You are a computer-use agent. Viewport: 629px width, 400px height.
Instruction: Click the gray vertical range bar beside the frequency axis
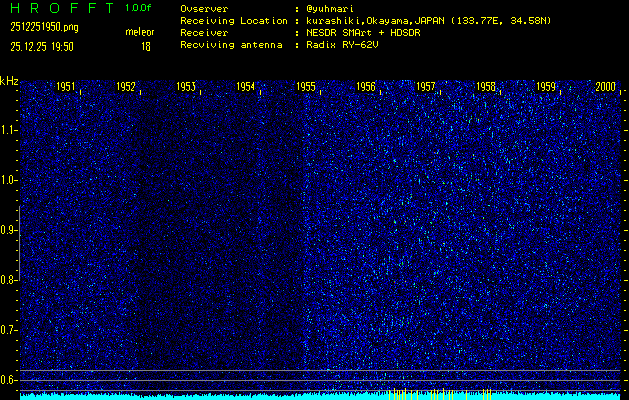19,243
